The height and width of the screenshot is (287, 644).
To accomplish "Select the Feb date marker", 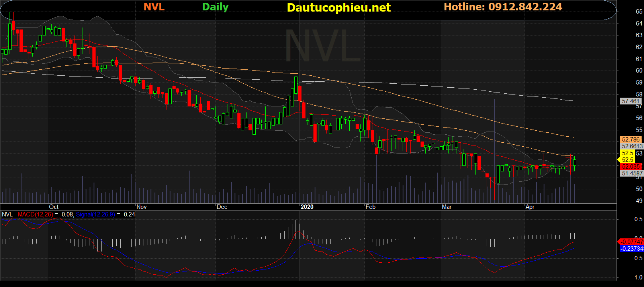I will click(370, 207).
